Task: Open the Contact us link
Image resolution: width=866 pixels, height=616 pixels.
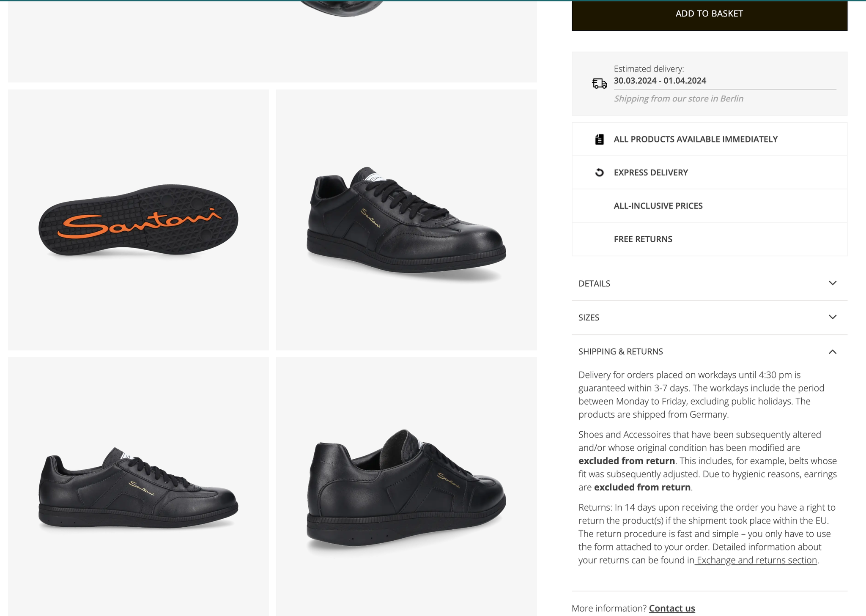Action: (x=672, y=608)
